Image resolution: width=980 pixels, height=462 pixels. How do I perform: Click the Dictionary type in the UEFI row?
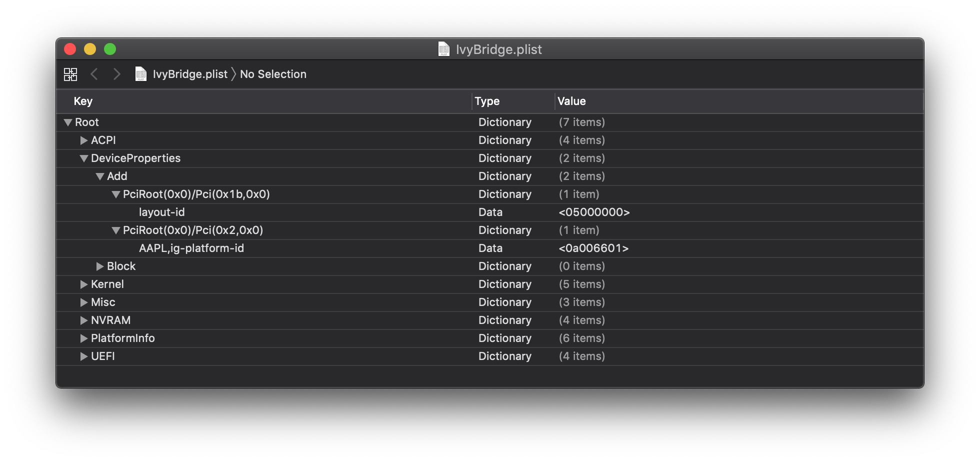coord(505,356)
